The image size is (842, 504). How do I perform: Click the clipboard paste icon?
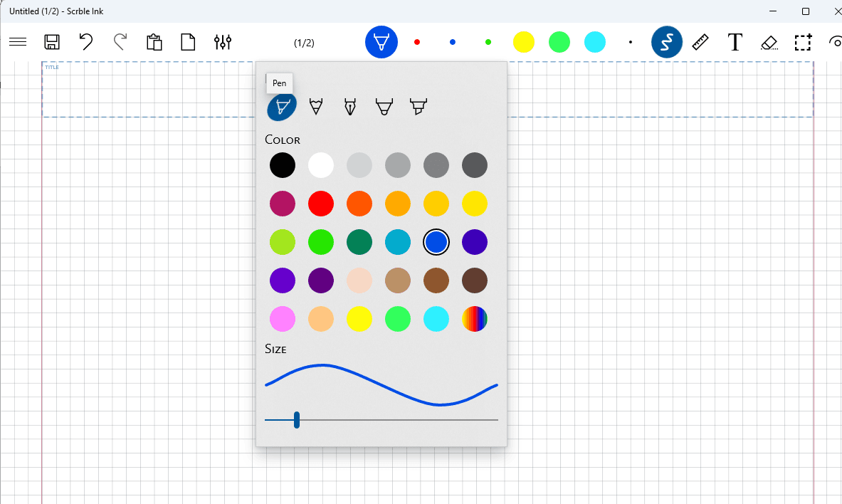click(154, 42)
